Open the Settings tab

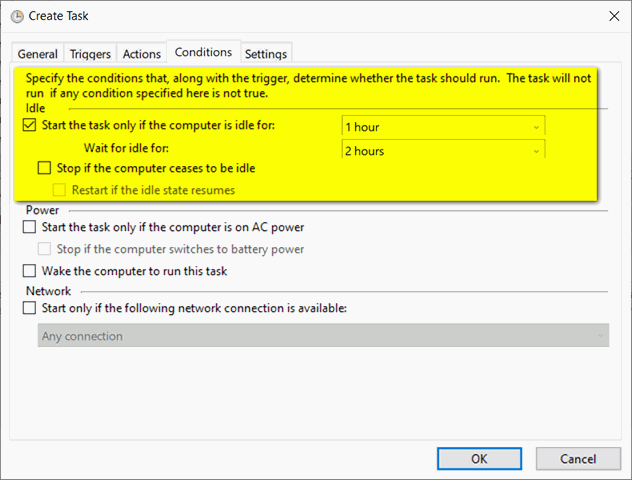point(265,54)
